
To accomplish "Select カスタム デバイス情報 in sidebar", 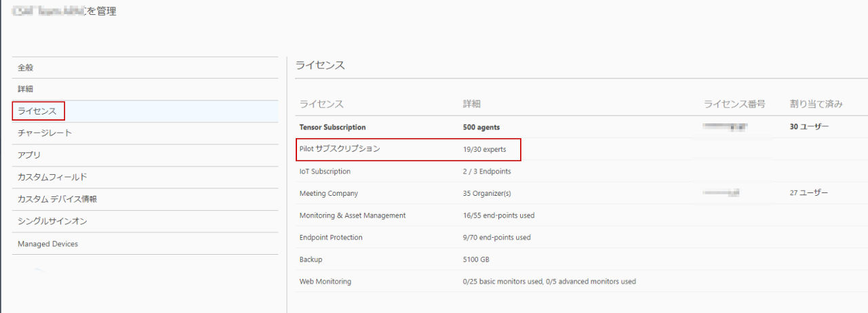I will [145, 199].
